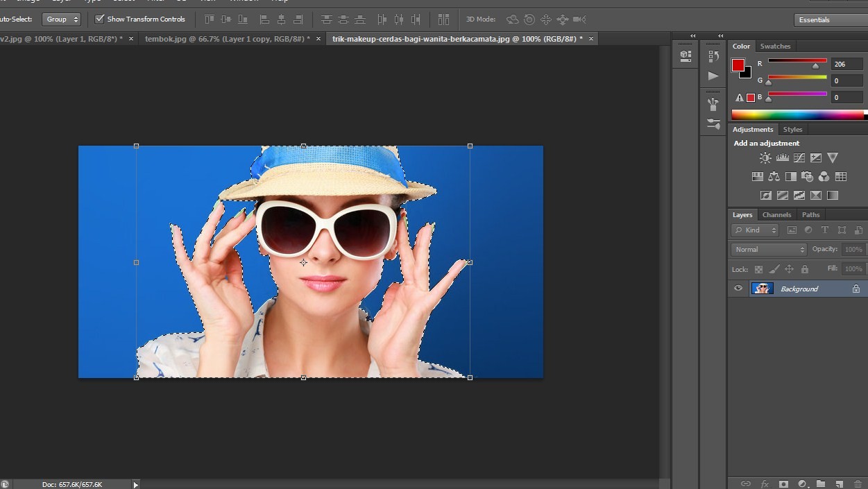This screenshot has width=868, height=489.
Task: Click the Add layer mask icon
Action: (x=783, y=483)
